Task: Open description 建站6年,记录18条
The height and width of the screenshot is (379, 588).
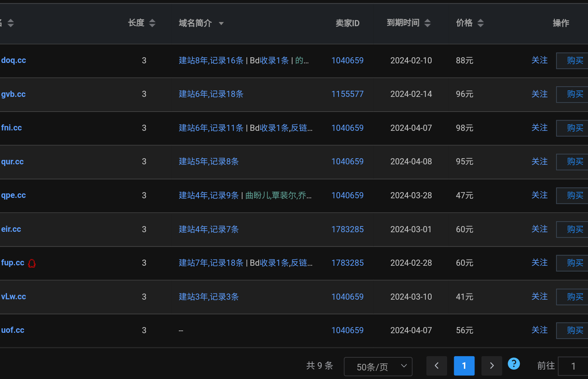Action: point(211,94)
